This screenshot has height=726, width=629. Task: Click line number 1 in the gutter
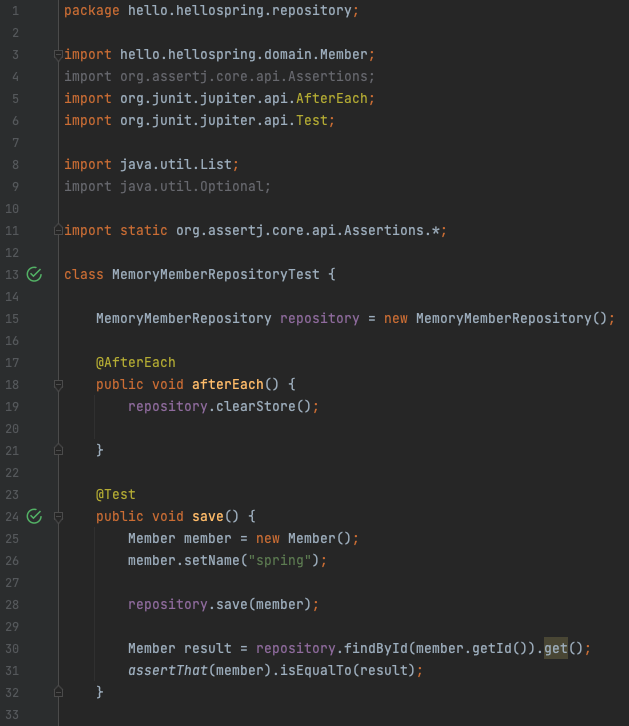tap(15, 11)
